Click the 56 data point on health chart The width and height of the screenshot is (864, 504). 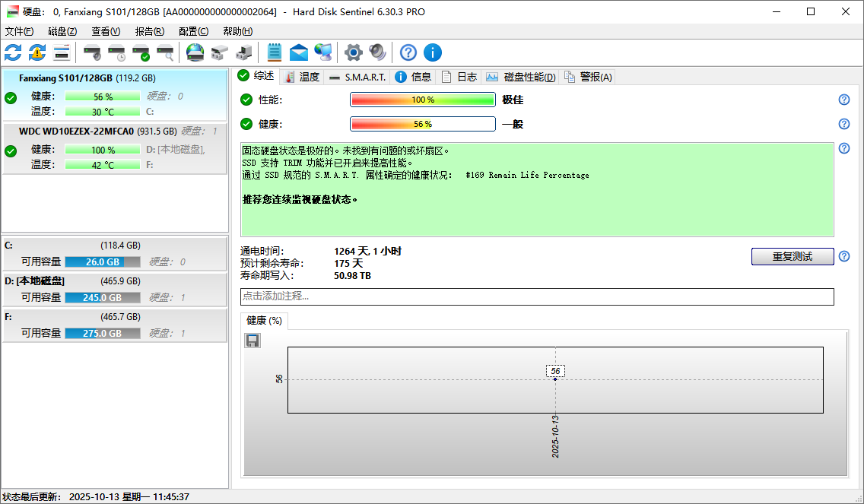555,379
